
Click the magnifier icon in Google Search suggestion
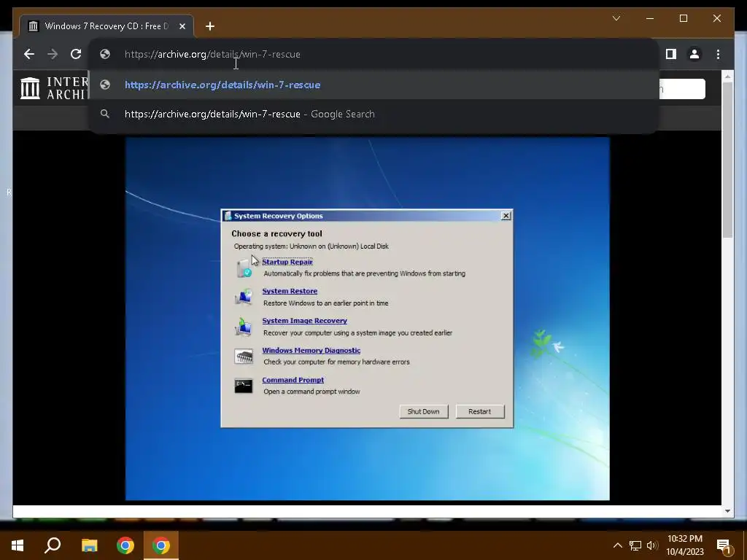105,114
